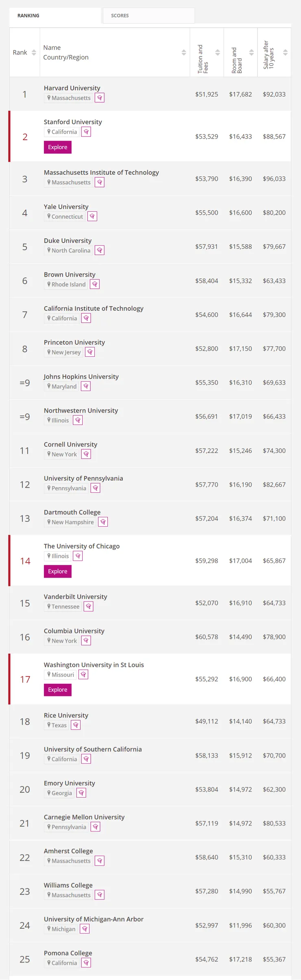Sort by Name Country/Region column arrows

184,53
